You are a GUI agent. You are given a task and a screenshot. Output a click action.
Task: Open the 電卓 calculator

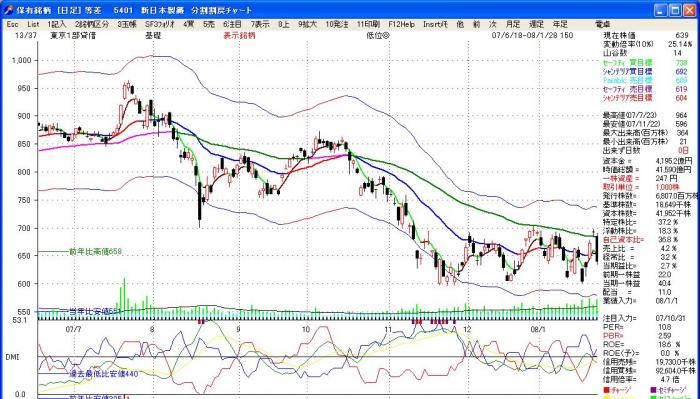603,24
